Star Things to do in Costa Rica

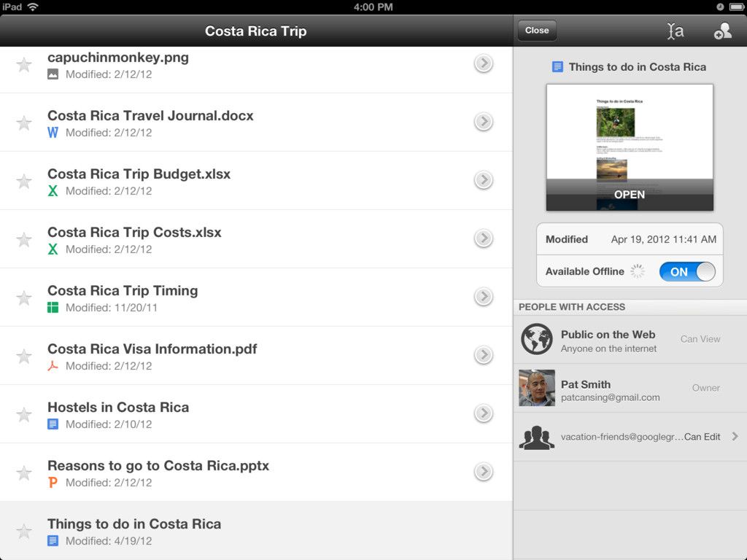click(x=24, y=532)
